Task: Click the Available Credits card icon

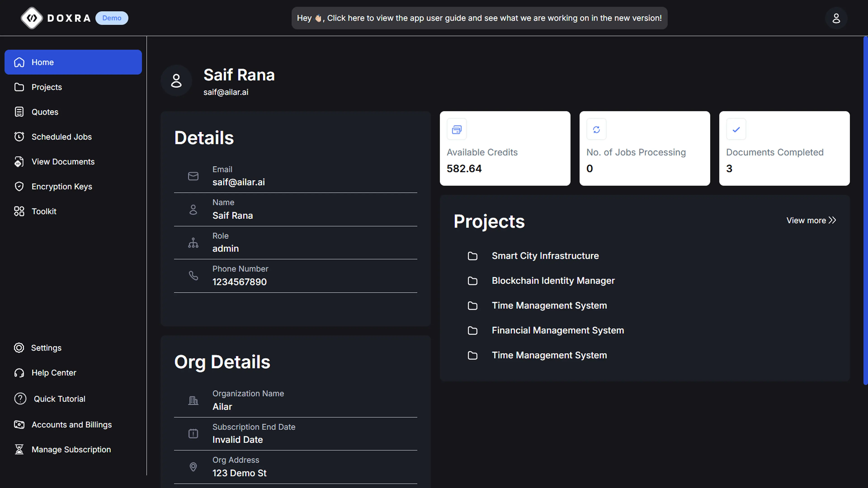Action: click(x=457, y=129)
